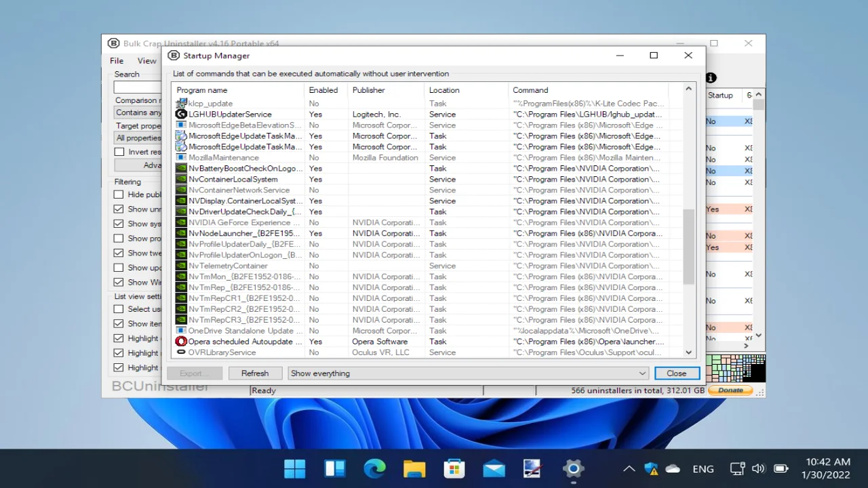Image resolution: width=868 pixels, height=488 pixels.
Task: Click the MicrosoftEdgeBetaElevationS row icon
Action: 181,125
